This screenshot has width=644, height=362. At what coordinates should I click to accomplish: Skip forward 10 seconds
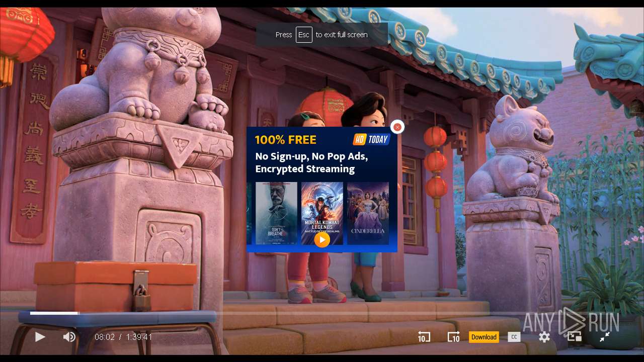click(453, 337)
